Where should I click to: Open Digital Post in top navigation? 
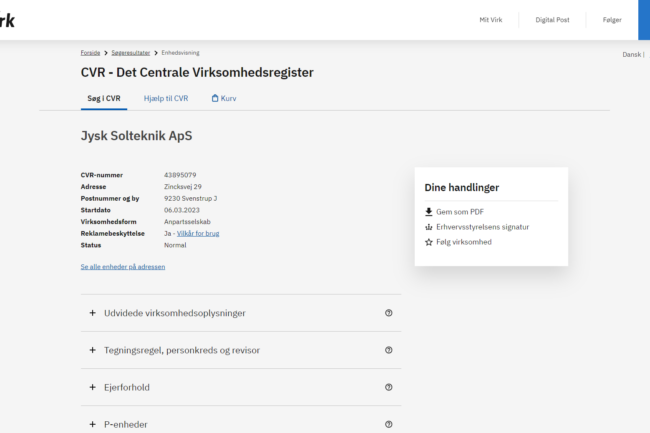pyautogui.click(x=551, y=20)
